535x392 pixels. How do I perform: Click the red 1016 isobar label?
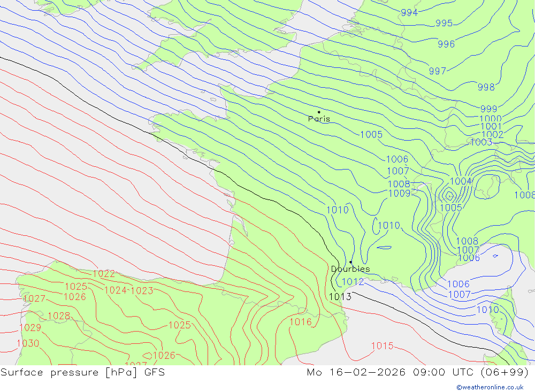[301, 322]
